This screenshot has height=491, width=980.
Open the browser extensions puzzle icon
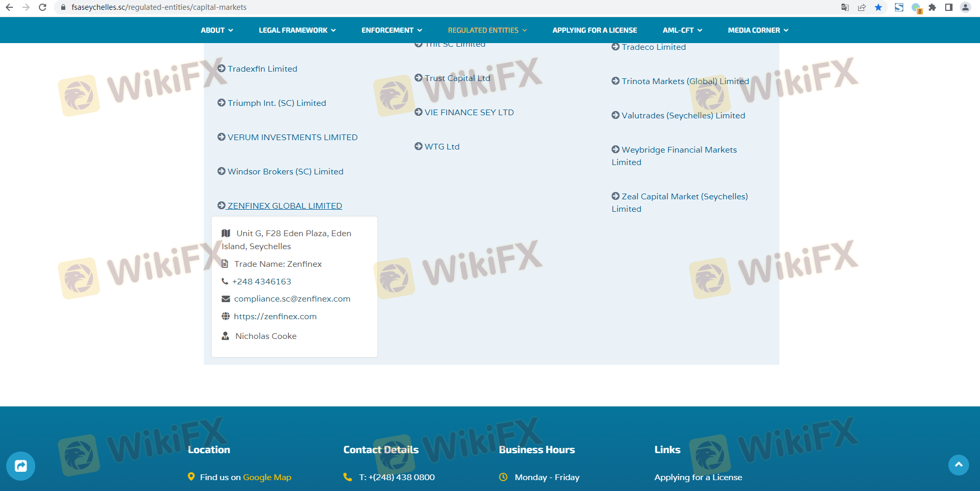pos(932,7)
